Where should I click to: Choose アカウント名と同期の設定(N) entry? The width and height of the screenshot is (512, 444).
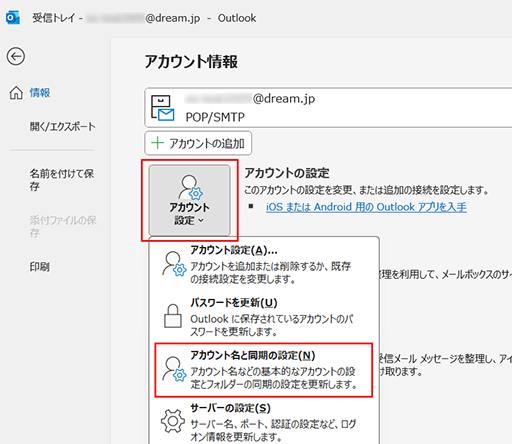point(263,370)
